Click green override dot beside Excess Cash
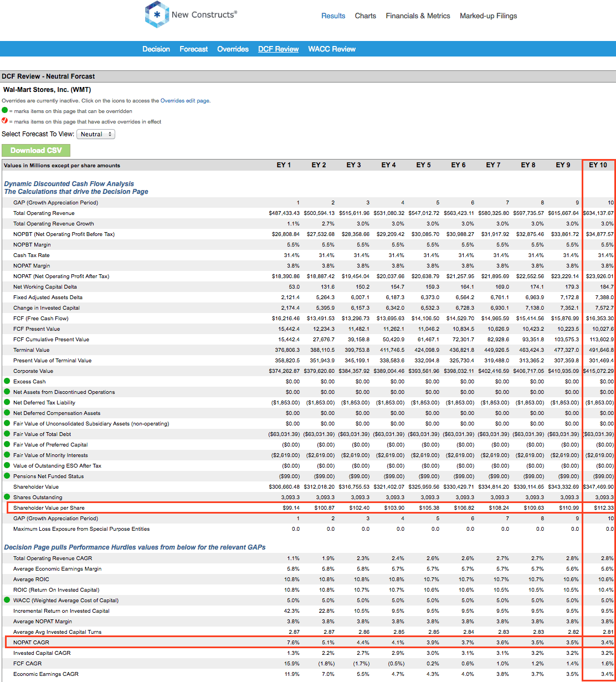 (x=7, y=381)
